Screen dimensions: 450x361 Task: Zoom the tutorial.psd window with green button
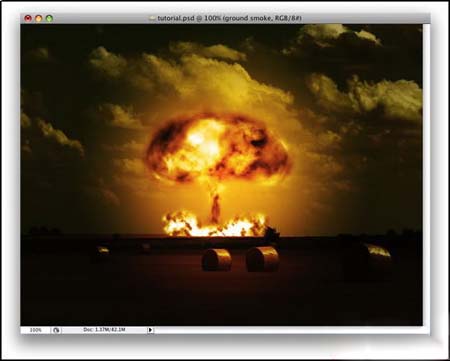(x=49, y=18)
